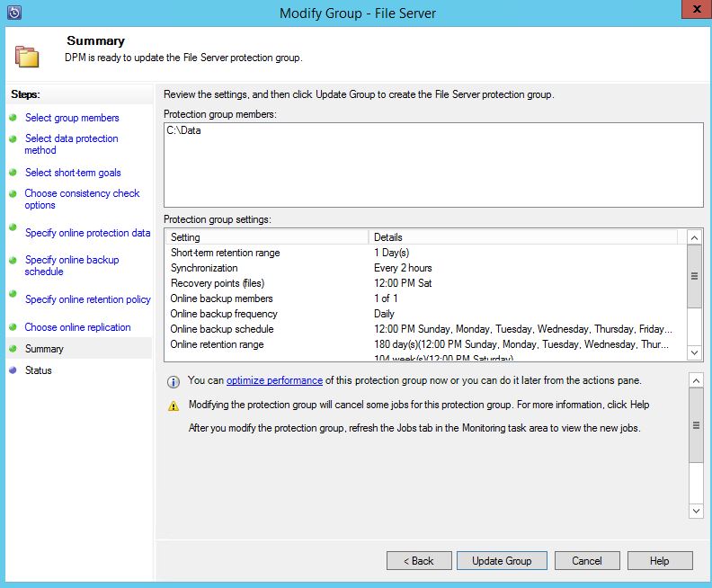
Task: Click the '12:00 PM Sat' detail value
Action: click(x=403, y=283)
